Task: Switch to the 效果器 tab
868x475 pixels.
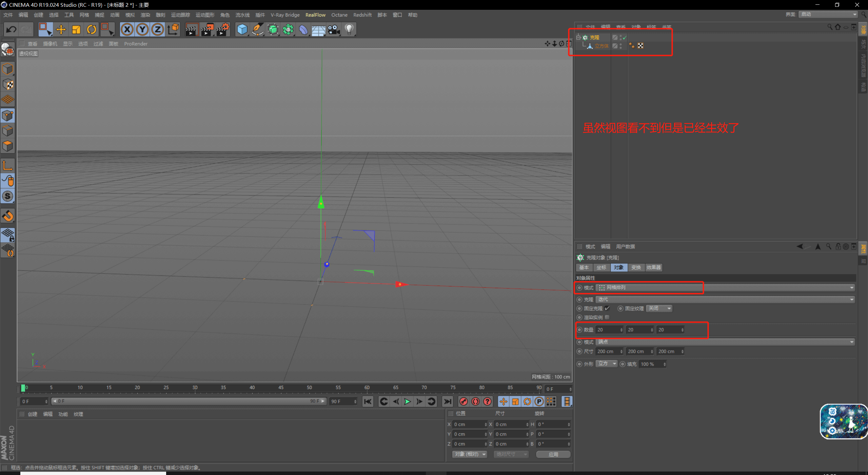Action: (653, 268)
